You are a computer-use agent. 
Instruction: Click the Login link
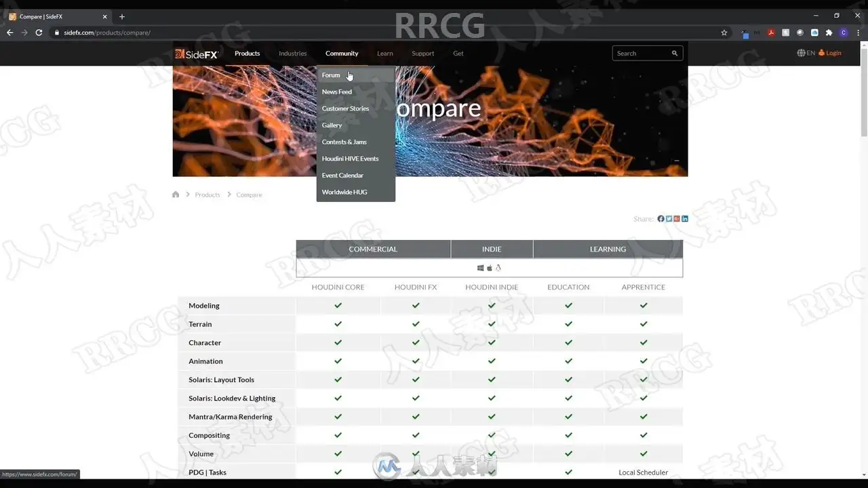(830, 53)
